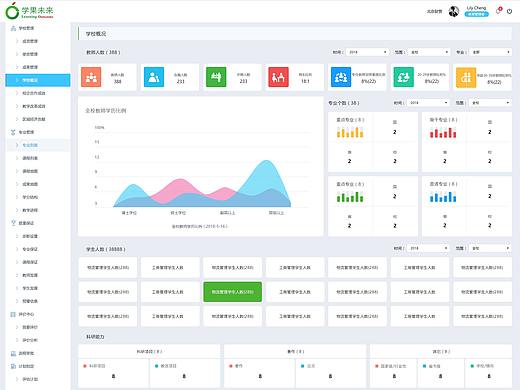Expand the chevron beside 校企合作成效
The image size is (520, 390).
[17, 93]
